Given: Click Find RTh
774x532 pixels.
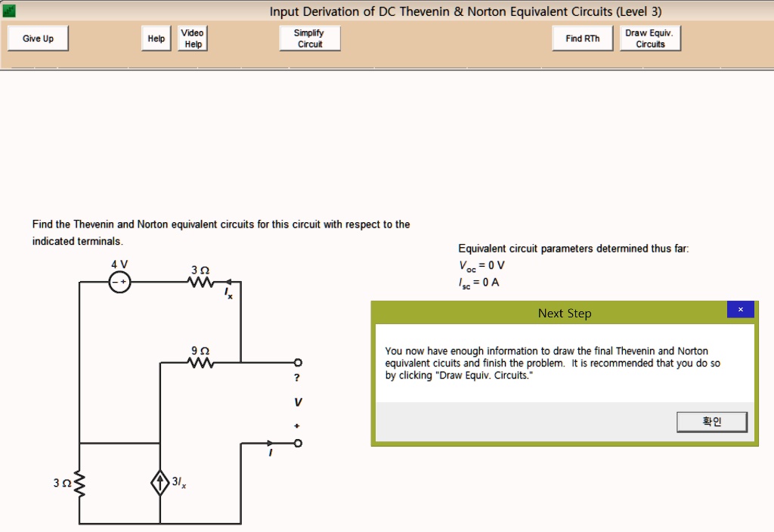Looking at the screenshot, I should point(582,38).
